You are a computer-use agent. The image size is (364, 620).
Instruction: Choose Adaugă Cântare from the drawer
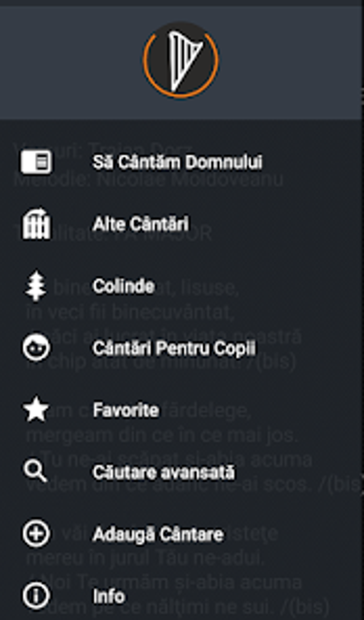click(x=158, y=535)
